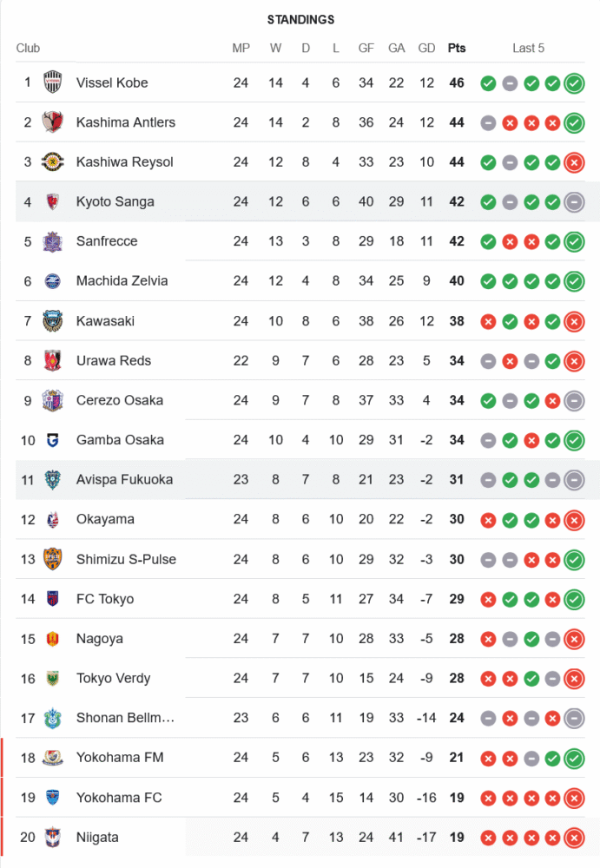The image size is (600, 868).
Task: Open the Shimizu S-Pulse team link
Action: pyautogui.click(x=126, y=559)
